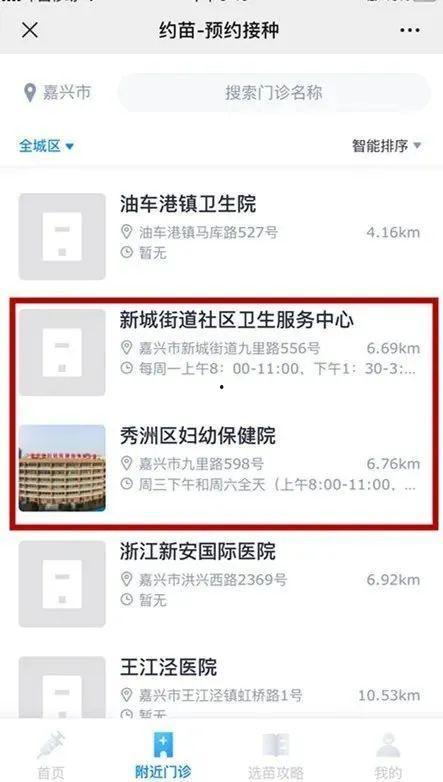Image resolution: width=443 pixels, height=782 pixels.
Task: Open the 浙江新安国际医院 listing
Action: (220, 584)
